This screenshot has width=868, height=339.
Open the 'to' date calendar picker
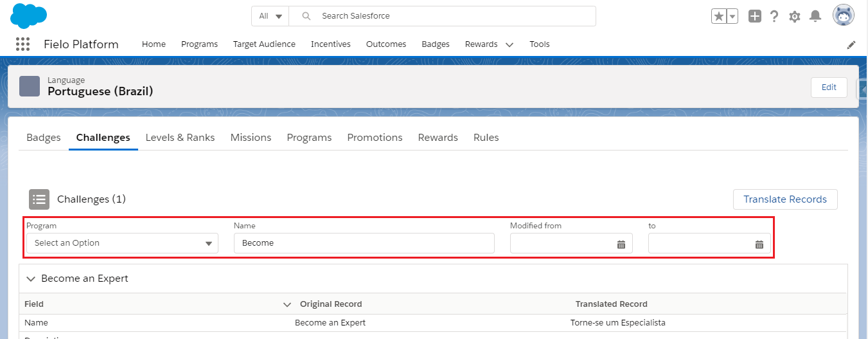759,244
